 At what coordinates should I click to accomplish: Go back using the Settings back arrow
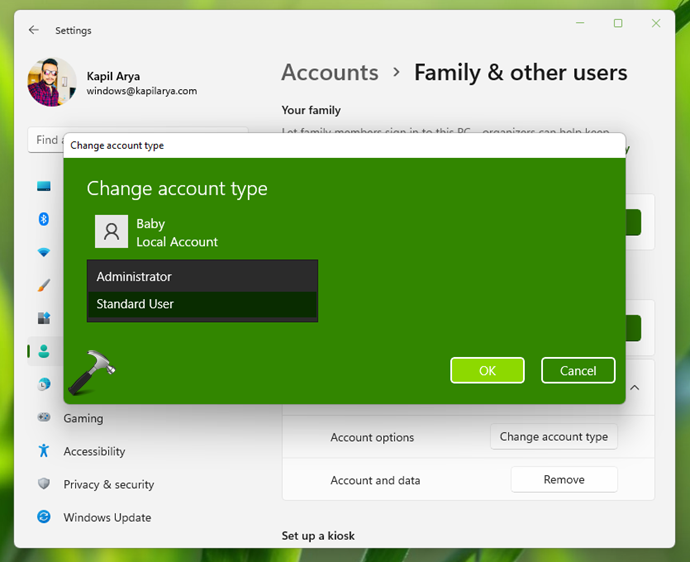[34, 30]
